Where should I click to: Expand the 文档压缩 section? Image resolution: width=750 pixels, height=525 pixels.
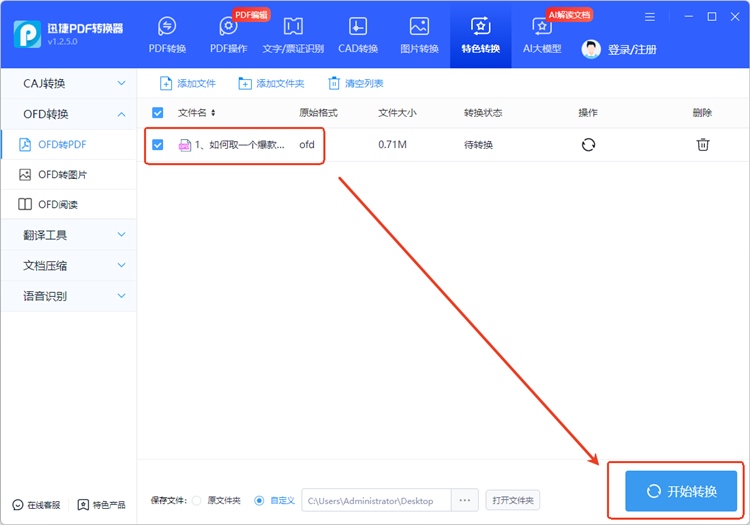pos(69,265)
